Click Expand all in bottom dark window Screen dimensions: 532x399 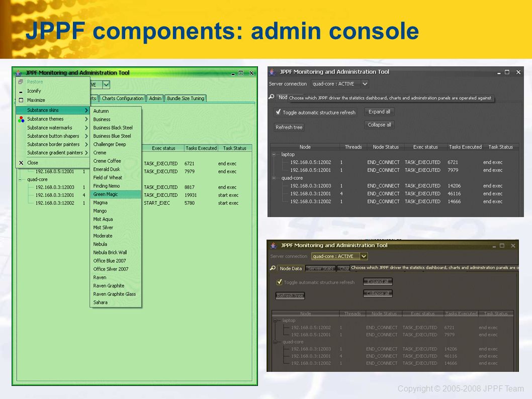[378, 281]
